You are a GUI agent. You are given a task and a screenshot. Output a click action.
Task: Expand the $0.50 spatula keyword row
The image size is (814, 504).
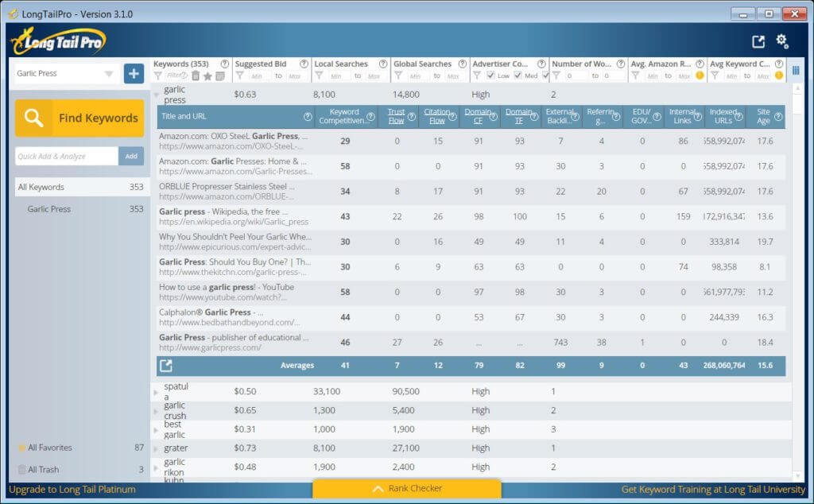[x=156, y=392]
